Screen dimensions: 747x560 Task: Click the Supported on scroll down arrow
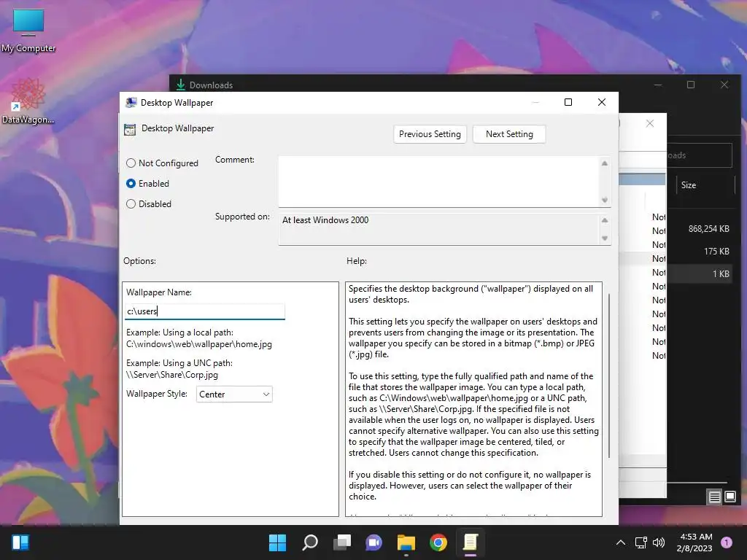coord(605,238)
